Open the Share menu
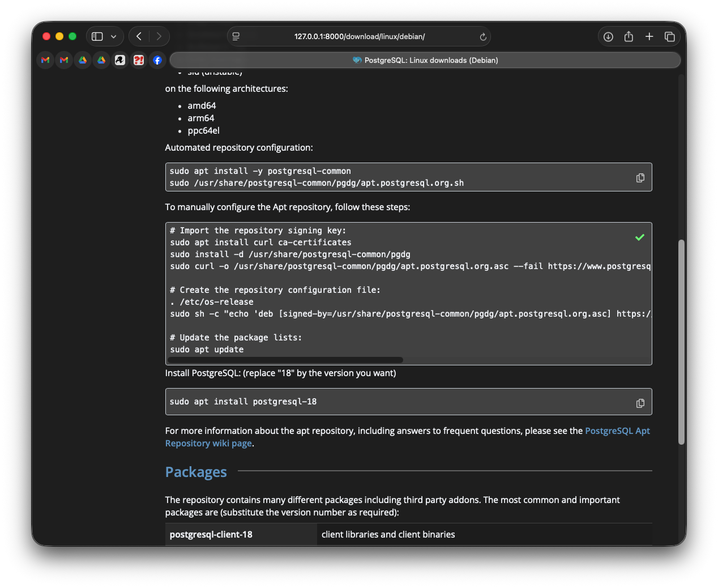Viewport: 718px width, 588px height. point(629,37)
